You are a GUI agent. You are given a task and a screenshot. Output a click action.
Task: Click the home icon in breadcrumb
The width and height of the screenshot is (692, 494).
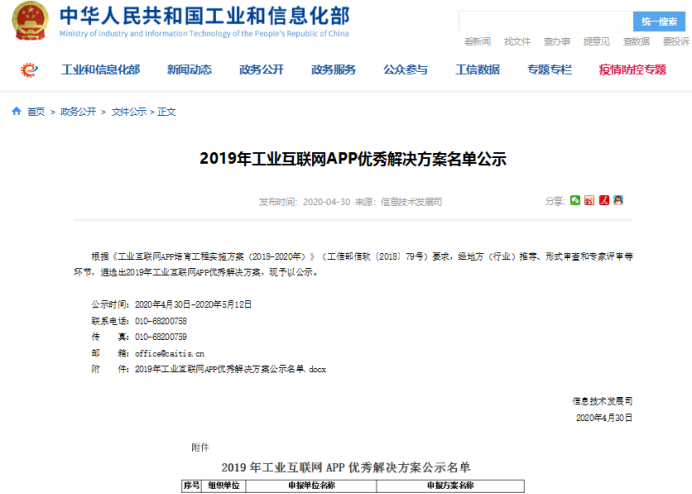(x=17, y=112)
